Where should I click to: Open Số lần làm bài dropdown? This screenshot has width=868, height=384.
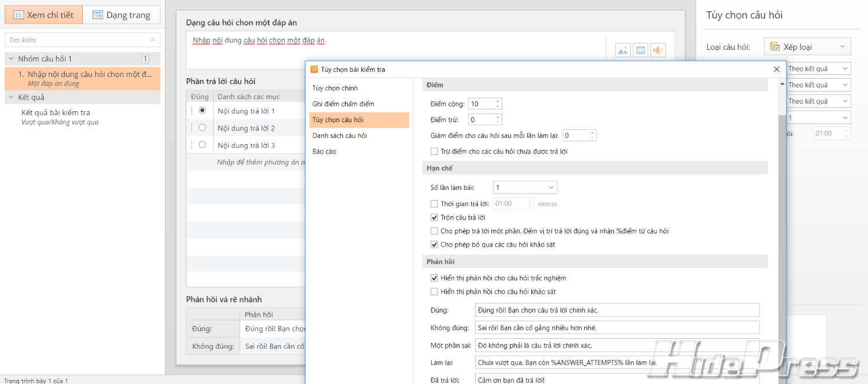(524, 188)
